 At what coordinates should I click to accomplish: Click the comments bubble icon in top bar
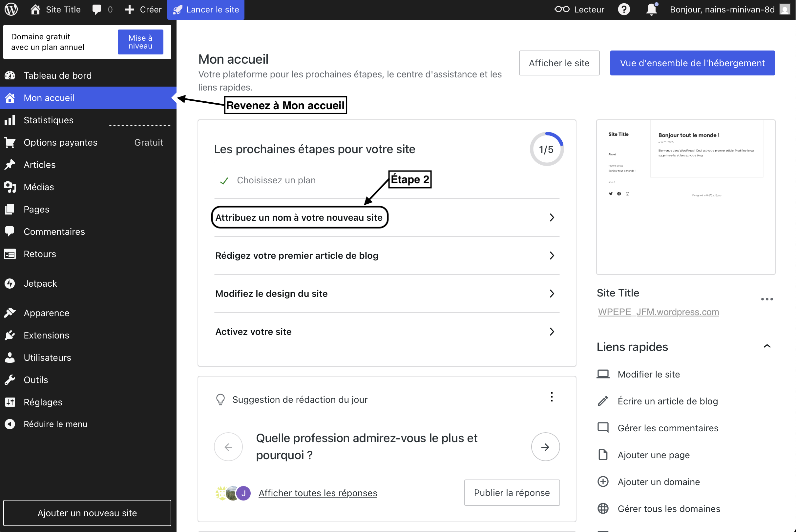(x=97, y=10)
